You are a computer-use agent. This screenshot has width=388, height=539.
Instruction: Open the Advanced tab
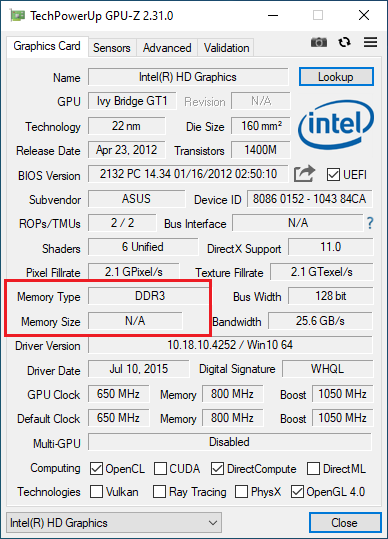pos(167,48)
